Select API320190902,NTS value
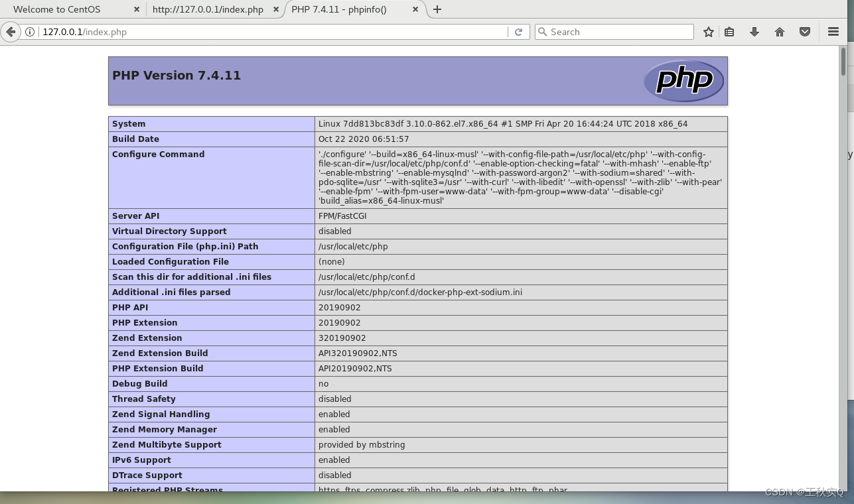854x504 pixels. [358, 353]
